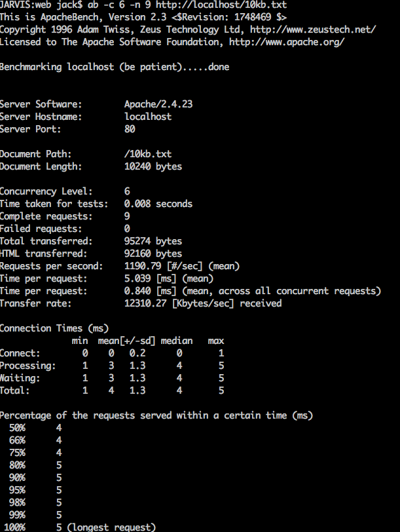Click the median column header
400x532 pixels.
point(177,341)
